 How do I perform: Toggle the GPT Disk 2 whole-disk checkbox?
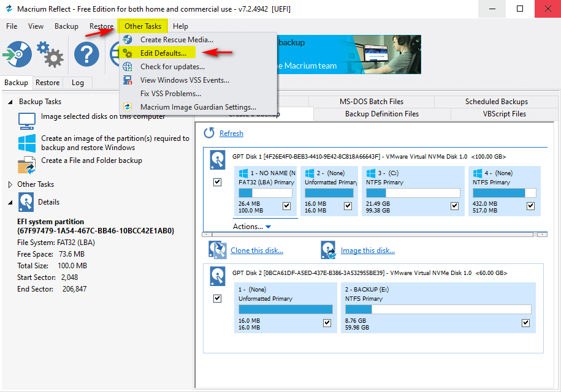pyautogui.click(x=217, y=298)
